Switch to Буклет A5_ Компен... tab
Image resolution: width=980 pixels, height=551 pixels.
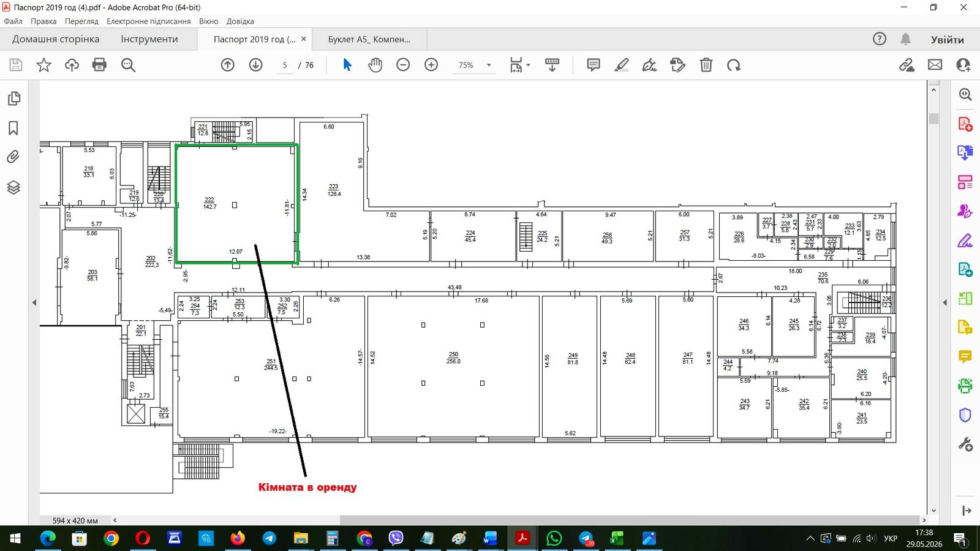(369, 39)
